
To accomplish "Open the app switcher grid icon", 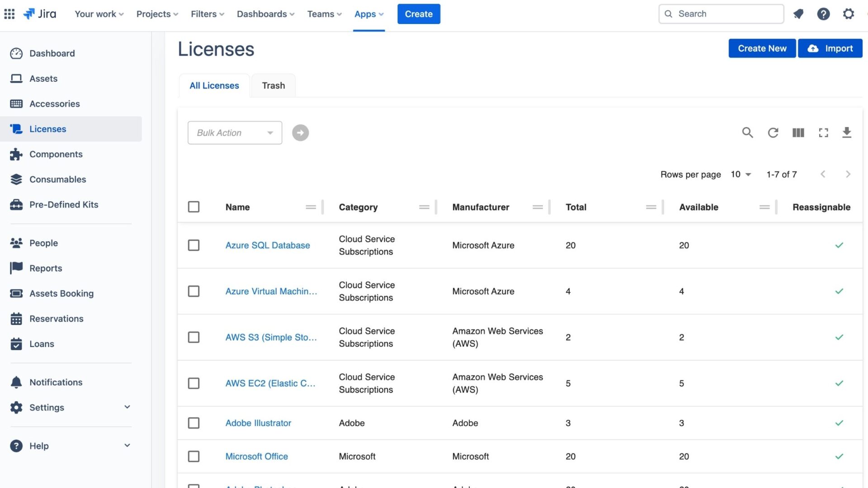I will pos(9,14).
